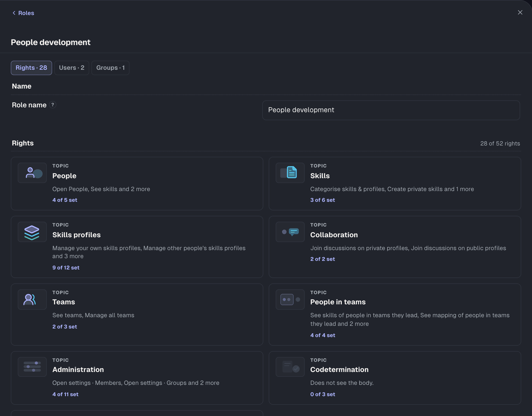The width and height of the screenshot is (532, 416).
Task: Click 'See skills of people in teams' description
Action: point(410,320)
